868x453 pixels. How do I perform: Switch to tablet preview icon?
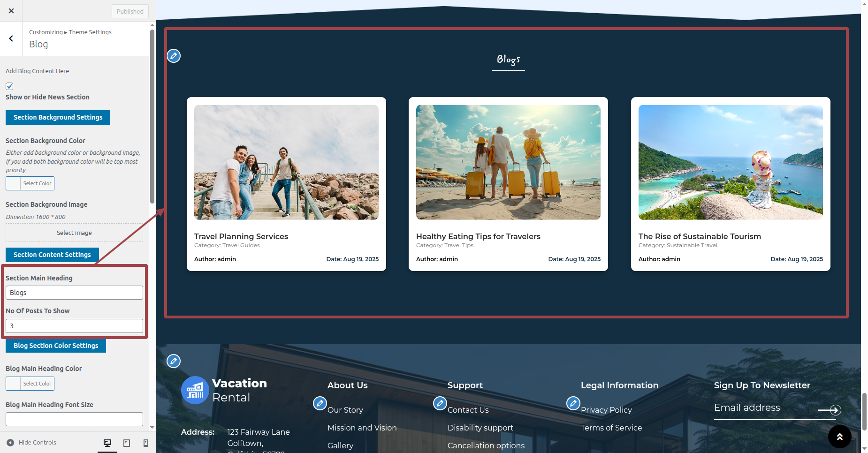[127, 443]
